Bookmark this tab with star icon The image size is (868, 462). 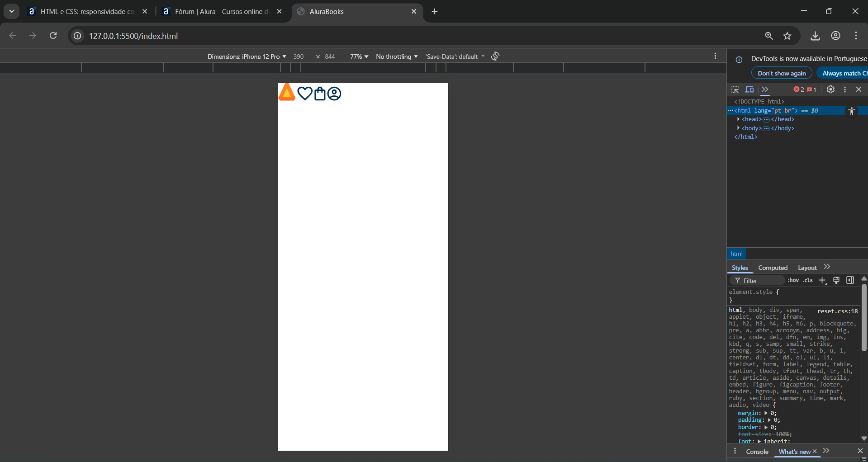click(x=787, y=36)
